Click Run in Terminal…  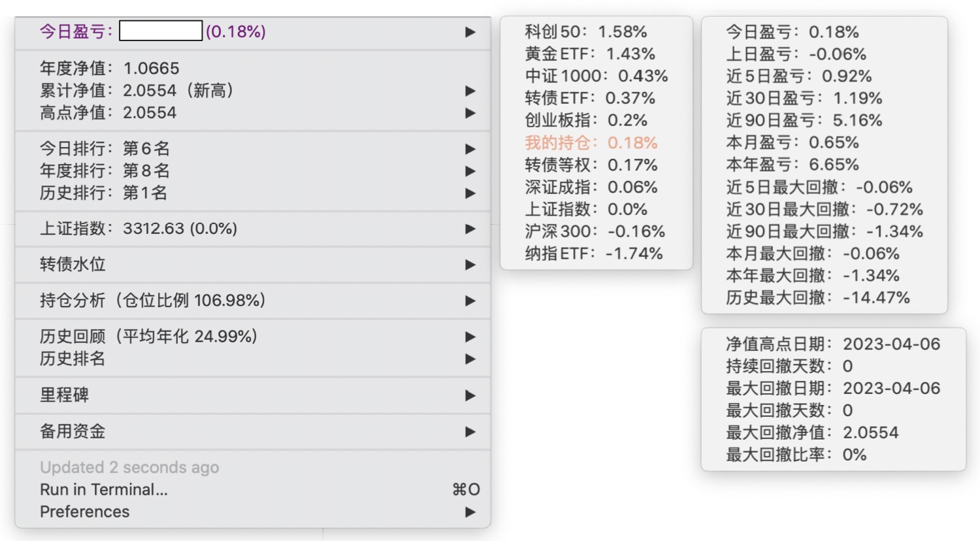point(104,489)
